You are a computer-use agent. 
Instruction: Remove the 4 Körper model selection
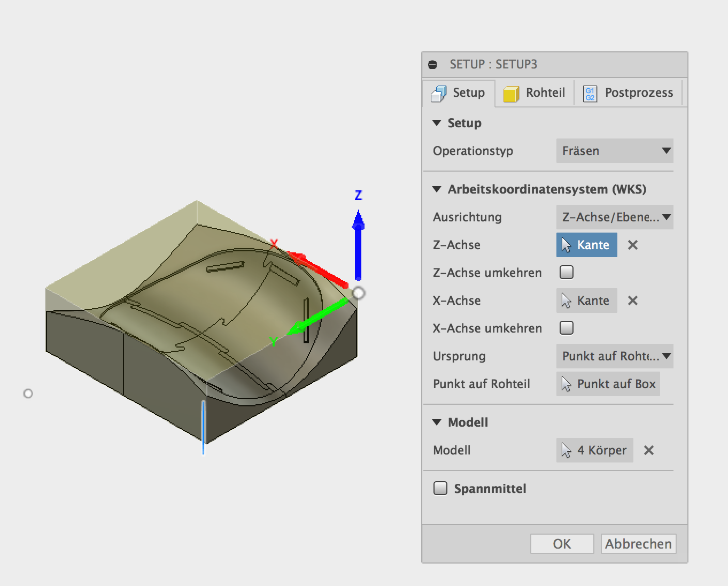pyautogui.click(x=649, y=450)
